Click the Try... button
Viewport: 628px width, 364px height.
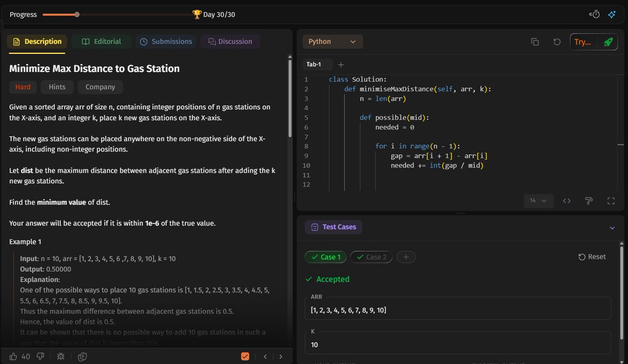[x=582, y=42]
